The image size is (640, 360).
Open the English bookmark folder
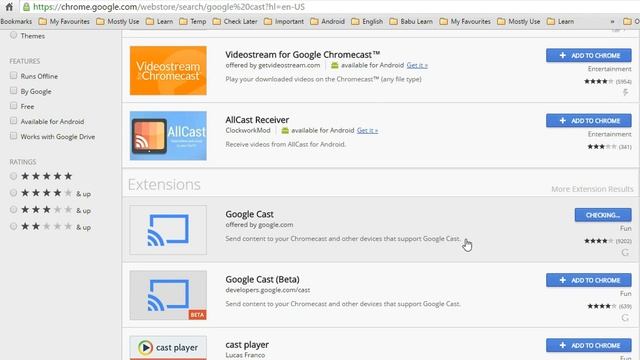click(x=367, y=22)
